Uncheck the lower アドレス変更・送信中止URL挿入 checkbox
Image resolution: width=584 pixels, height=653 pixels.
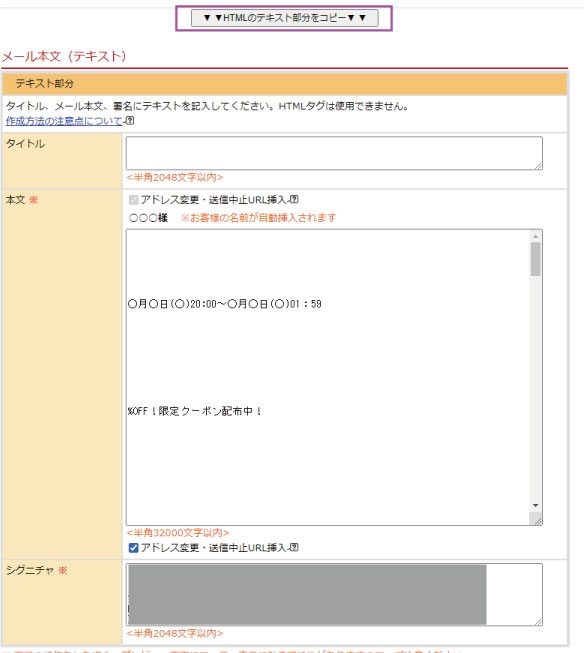133,548
